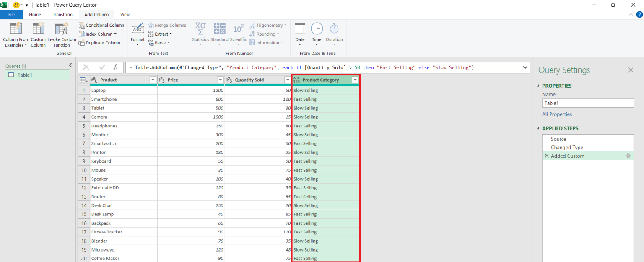The width and height of the screenshot is (644, 262).
Task: Click the All Properties link
Action: point(557,114)
